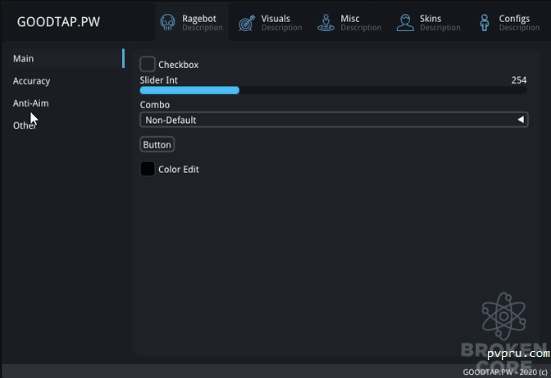
Task: Click the Slider Int label
Action: pos(159,80)
